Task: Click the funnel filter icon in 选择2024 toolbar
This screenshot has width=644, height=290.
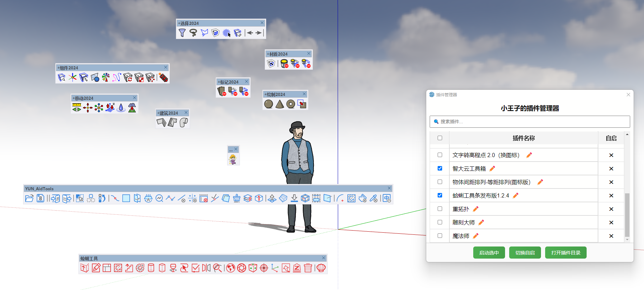Action: 182,33
